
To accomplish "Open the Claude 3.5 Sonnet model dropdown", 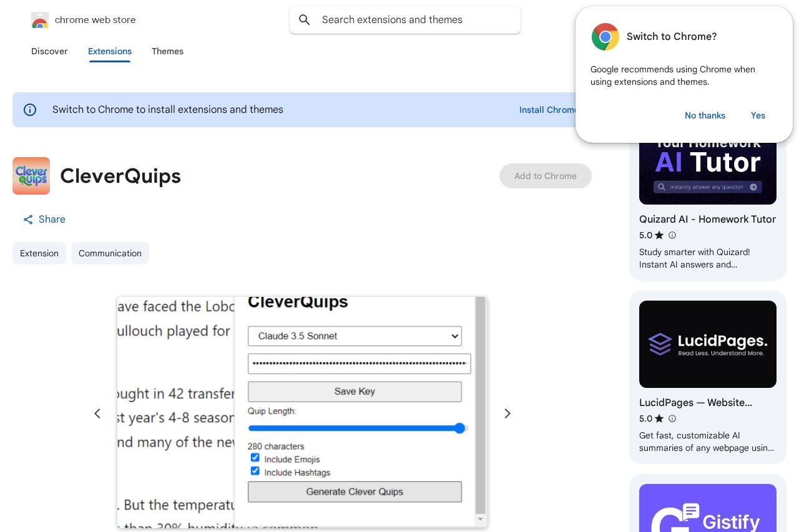I will click(355, 336).
